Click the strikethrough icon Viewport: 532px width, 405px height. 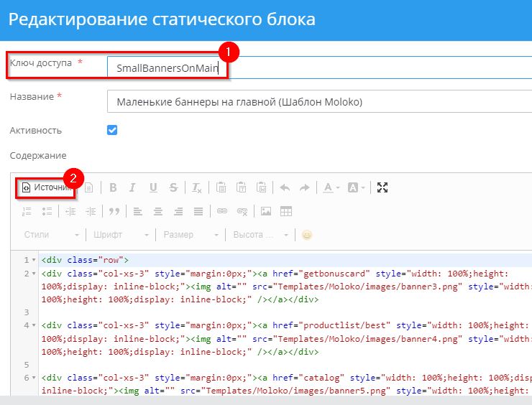point(173,187)
